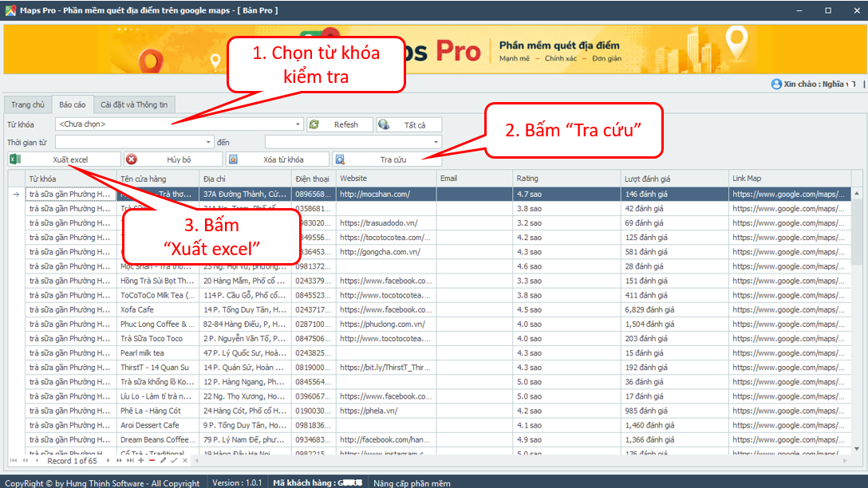Select the Phê La - Hàng Cót cell
This screenshot has height=488, width=868.
(x=158, y=411)
